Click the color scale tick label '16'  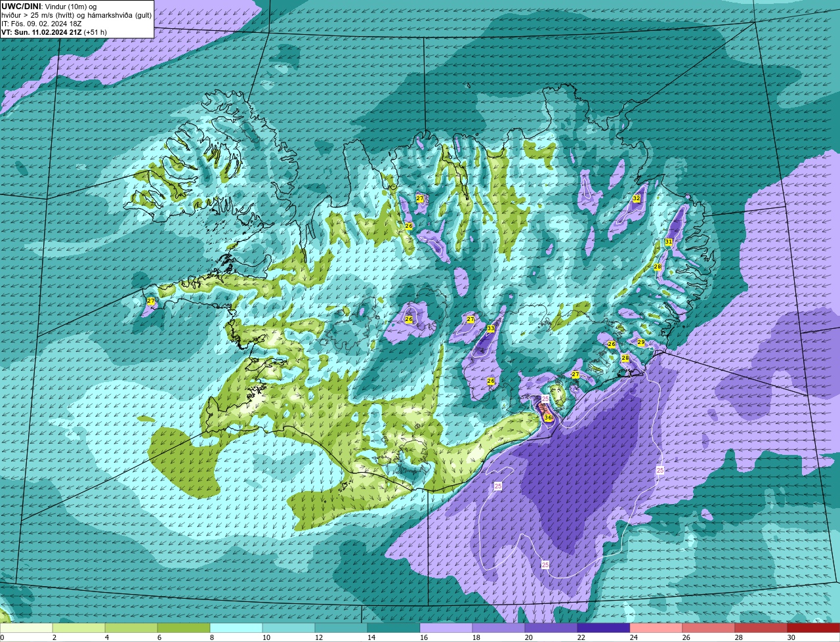tap(423, 637)
